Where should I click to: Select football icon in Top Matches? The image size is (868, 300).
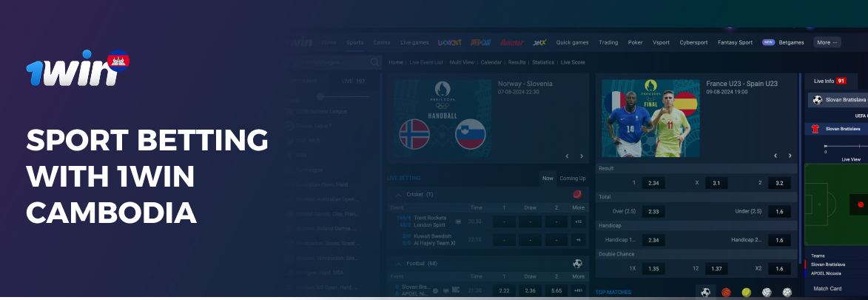706,293
